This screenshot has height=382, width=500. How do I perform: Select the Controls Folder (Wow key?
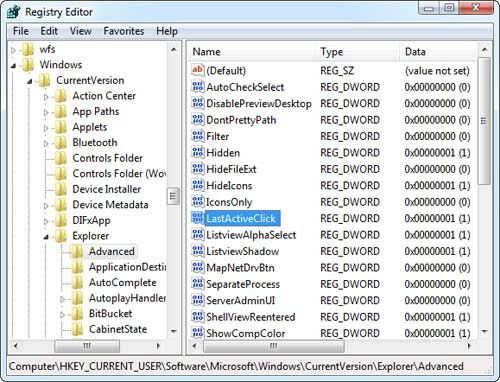tap(119, 174)
